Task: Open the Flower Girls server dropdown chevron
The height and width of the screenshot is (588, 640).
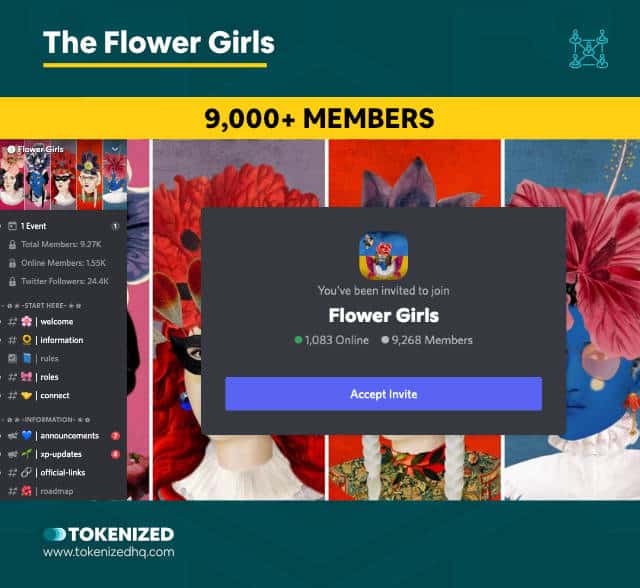Action: [115, 149]
